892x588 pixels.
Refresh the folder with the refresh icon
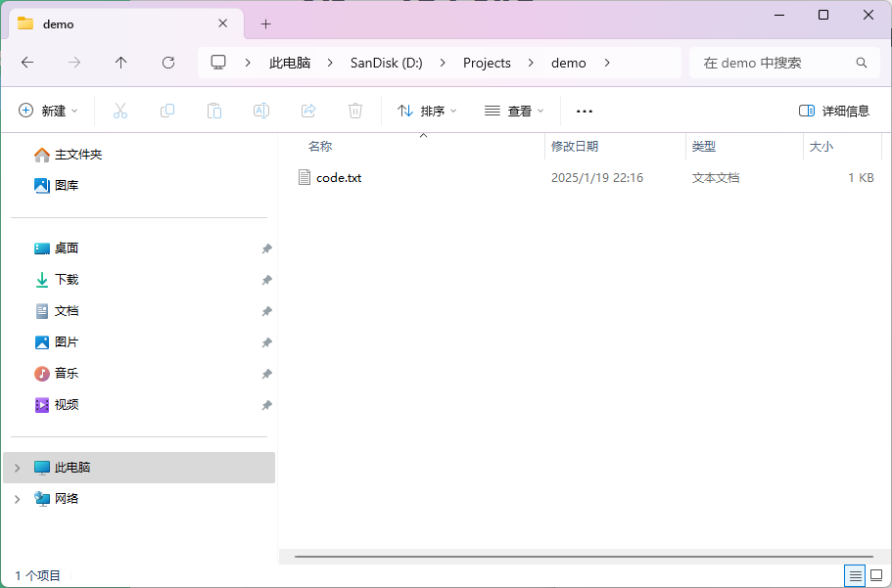point(167,62)
